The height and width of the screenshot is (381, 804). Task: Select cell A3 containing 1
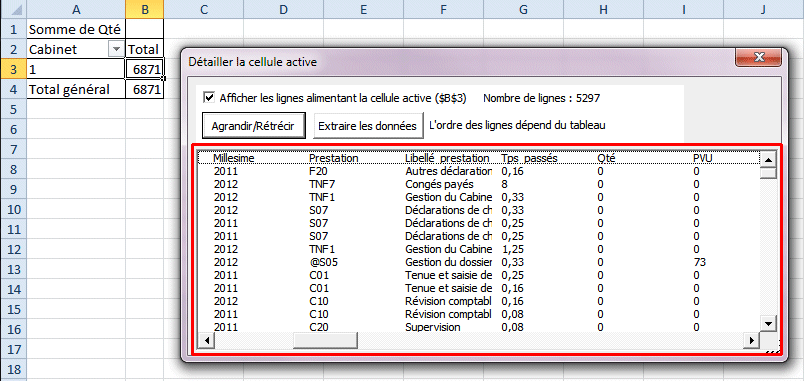click(x=76, y=69)
